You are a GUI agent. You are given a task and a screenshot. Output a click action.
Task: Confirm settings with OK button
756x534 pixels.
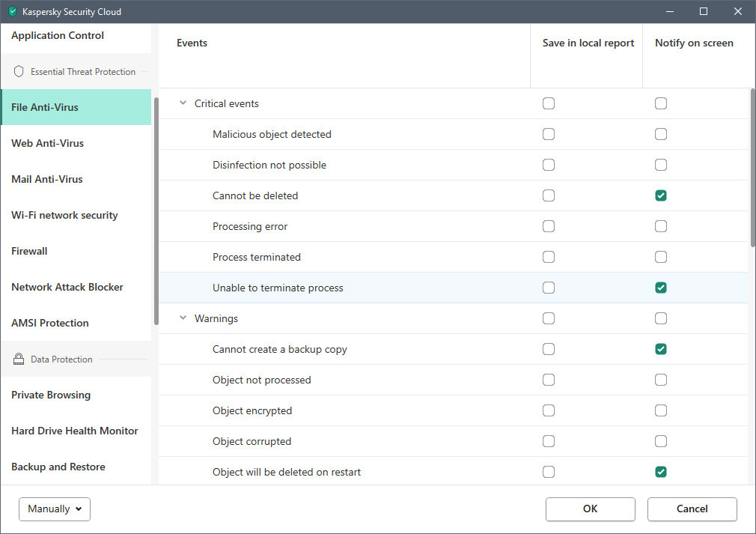590,509
